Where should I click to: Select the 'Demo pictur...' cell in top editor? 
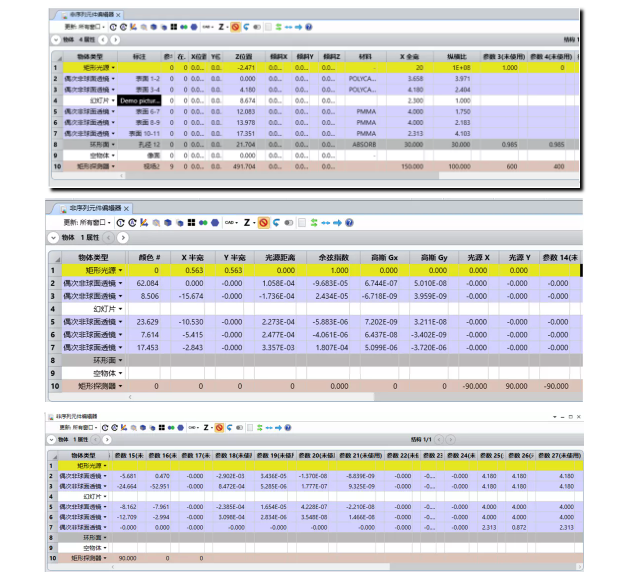[x=139, y=101]
